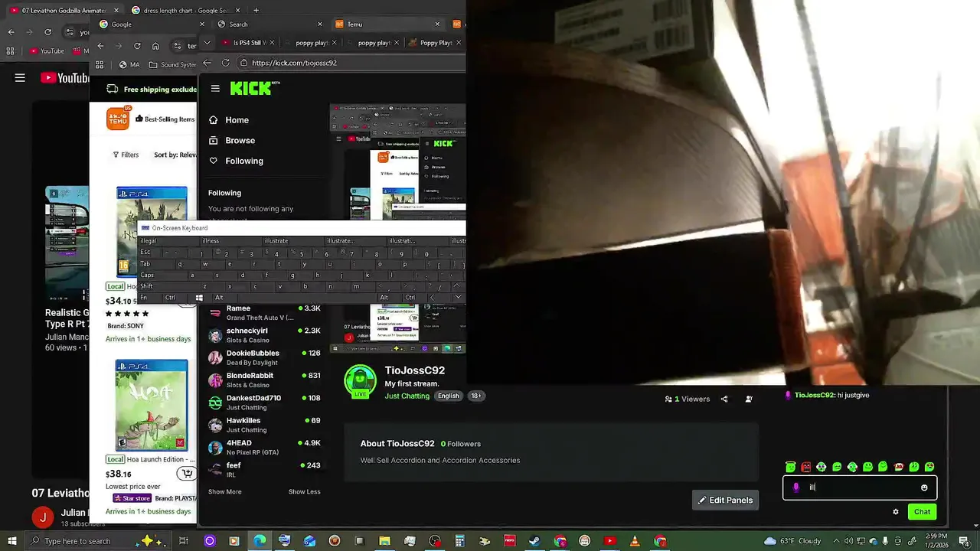The width and height of the screenshot is (980, 551).
Task: Open BlondeRabbit channel in sidebar
Action: [264, 380]
